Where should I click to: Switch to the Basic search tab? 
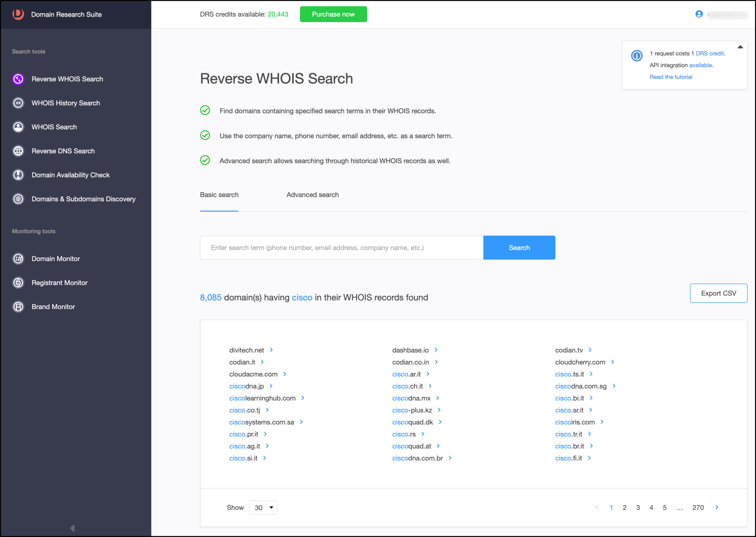[219, 195]
